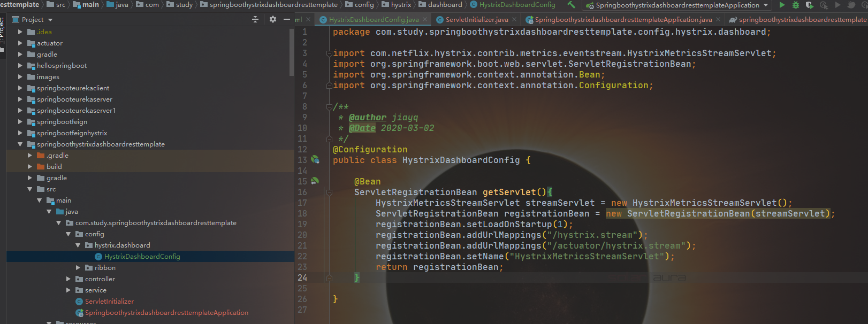
Task: Collapse the hystrix.dashboard package
Action: pyautogui.click(x=78, y=245)
